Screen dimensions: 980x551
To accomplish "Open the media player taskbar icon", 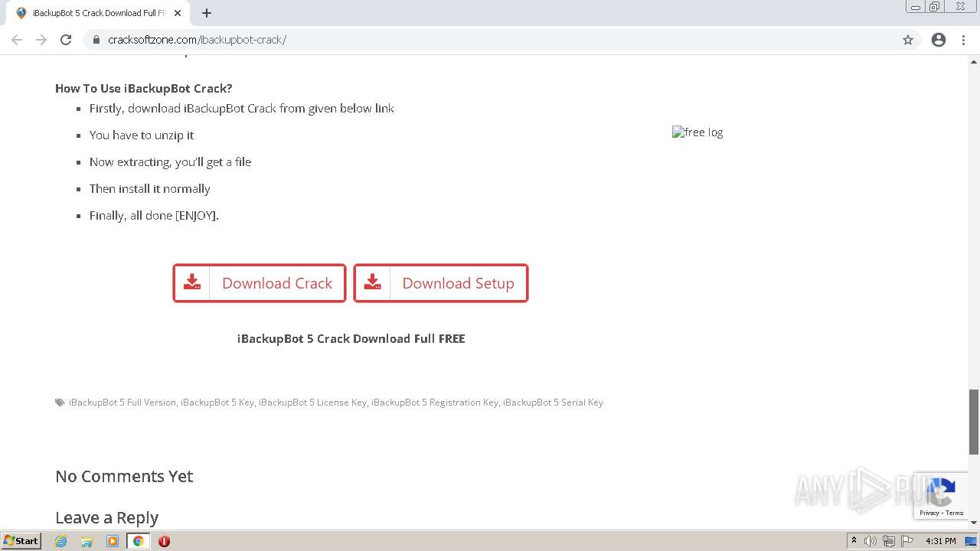I will pos(113,541).
